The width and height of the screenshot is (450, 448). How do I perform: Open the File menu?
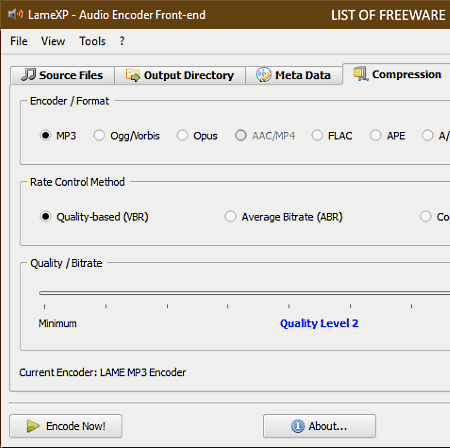click(19, 41)
